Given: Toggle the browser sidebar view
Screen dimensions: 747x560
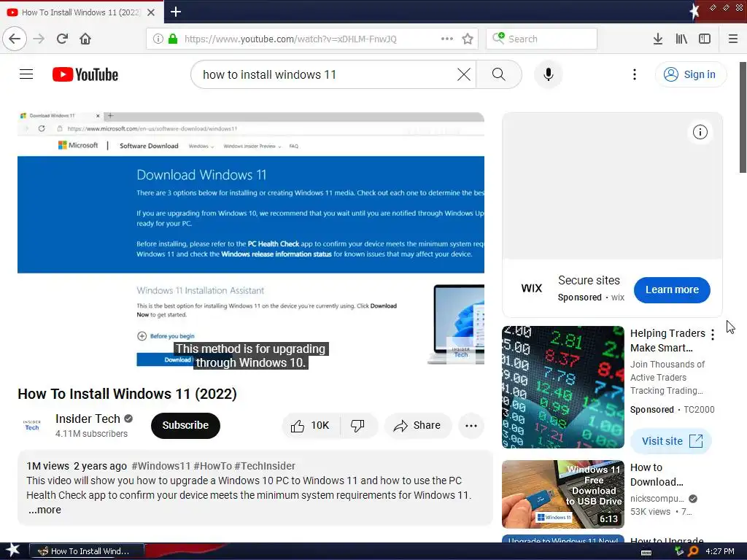Looking at the screenshot, I should (x=705, y=39).
